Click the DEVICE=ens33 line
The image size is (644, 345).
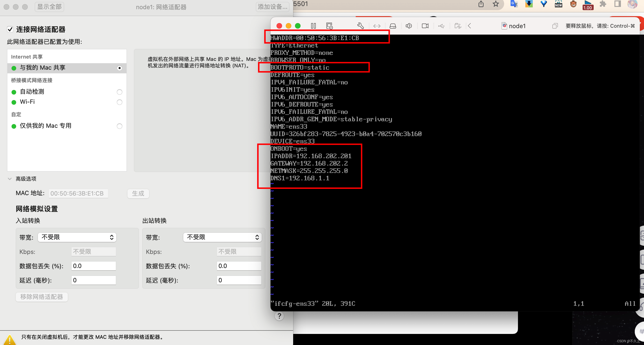coord(292,141)
